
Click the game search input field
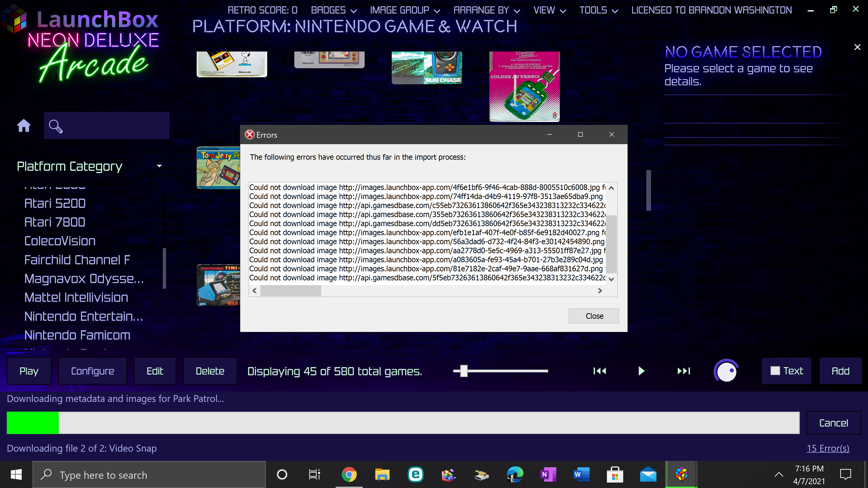(106, 126)
